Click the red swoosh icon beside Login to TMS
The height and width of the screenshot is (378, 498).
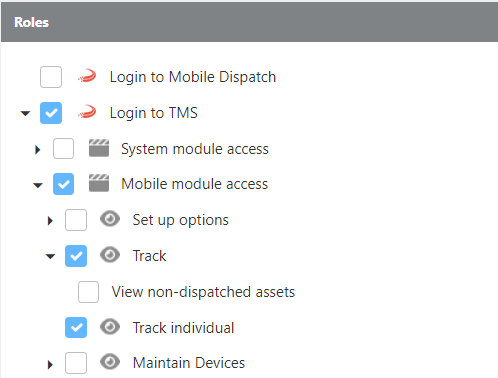[x=87, y=112]
